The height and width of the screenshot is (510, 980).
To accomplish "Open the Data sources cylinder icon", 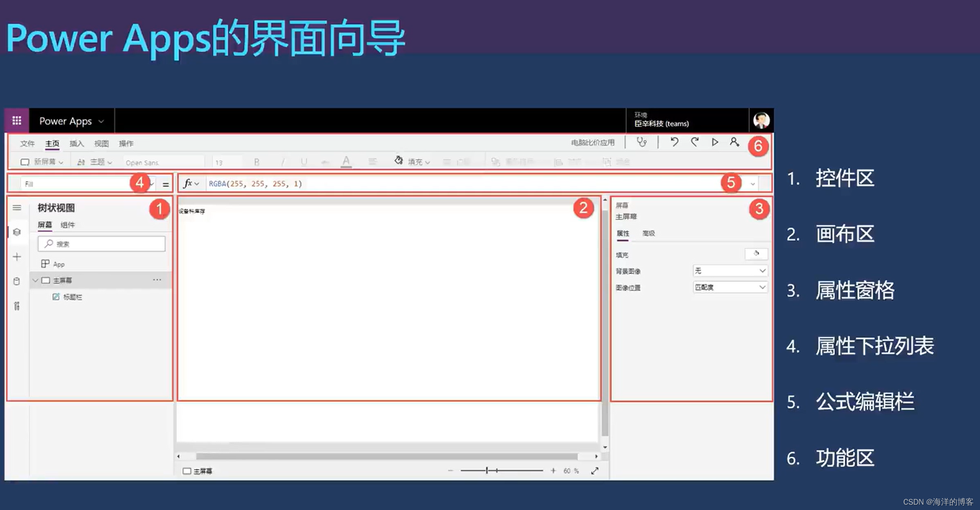I will pos(17,281).
